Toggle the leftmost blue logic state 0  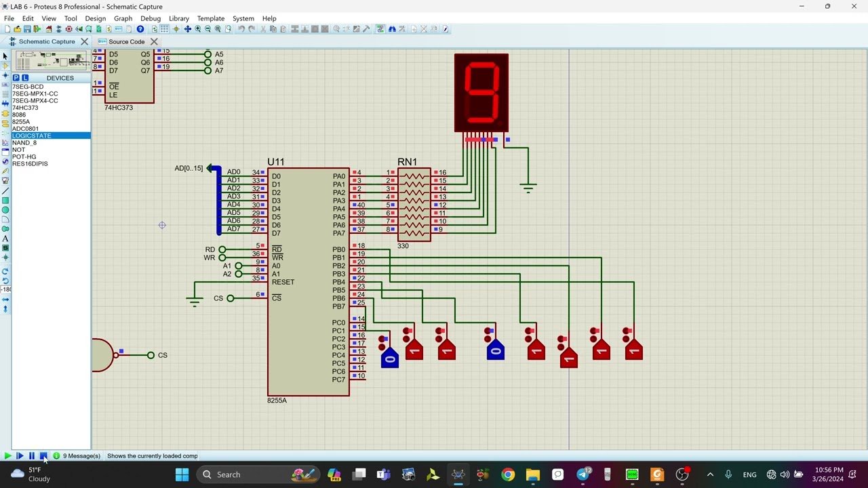point(389,359)
